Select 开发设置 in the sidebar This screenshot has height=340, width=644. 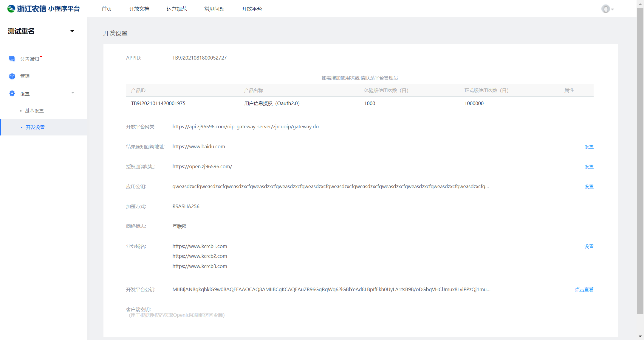point(35,127)
